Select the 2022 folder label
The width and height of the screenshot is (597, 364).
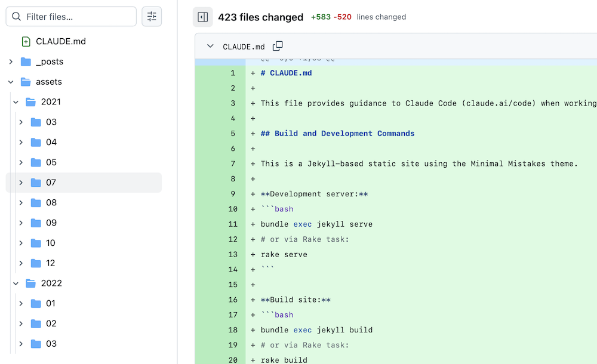click(51, 283)
